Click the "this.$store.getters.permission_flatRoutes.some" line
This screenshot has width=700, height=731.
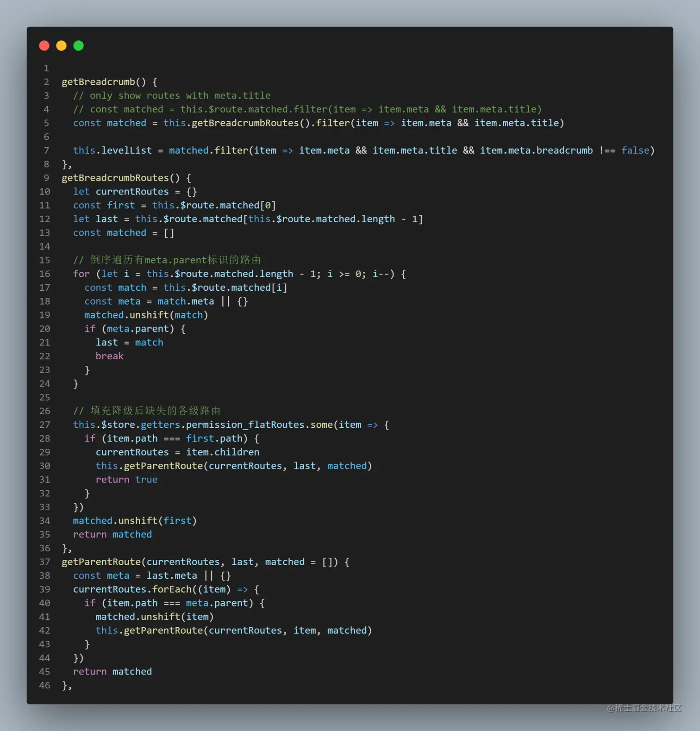tap(231, 425)
